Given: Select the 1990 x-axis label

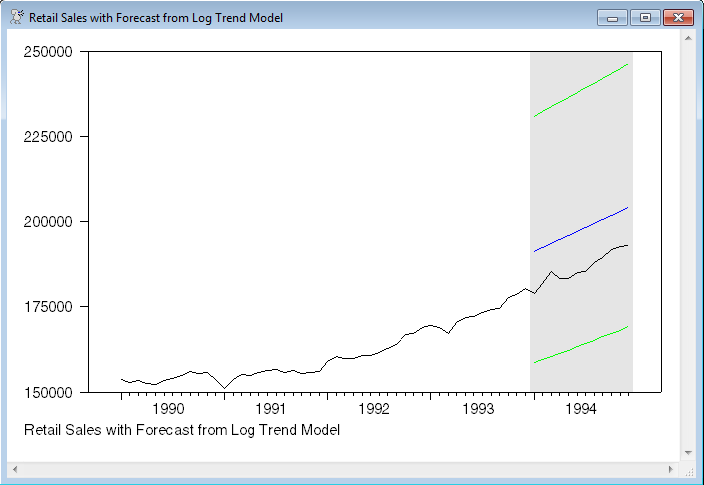Looking at the screenshot, I should (x=167, y=409).
